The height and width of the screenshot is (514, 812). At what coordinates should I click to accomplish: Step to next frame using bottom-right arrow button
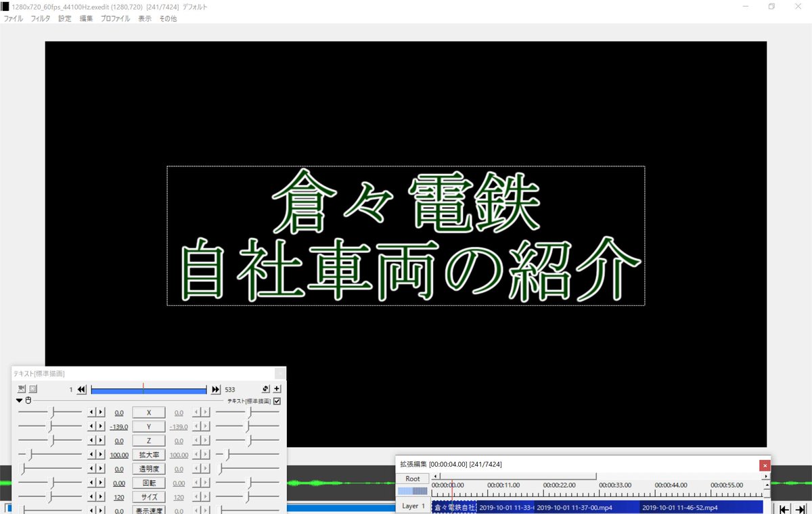[800, 509]
